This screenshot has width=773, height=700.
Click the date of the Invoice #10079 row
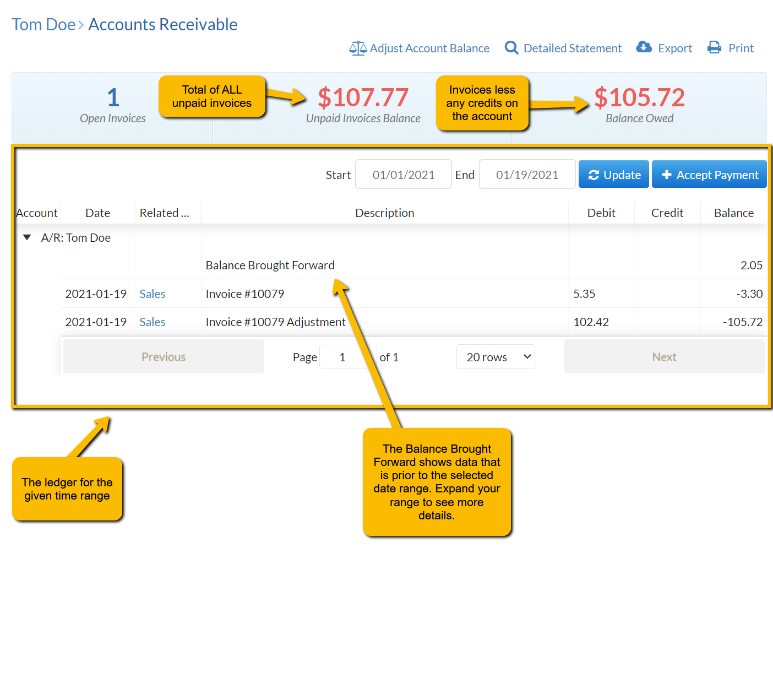pos(96,294)
